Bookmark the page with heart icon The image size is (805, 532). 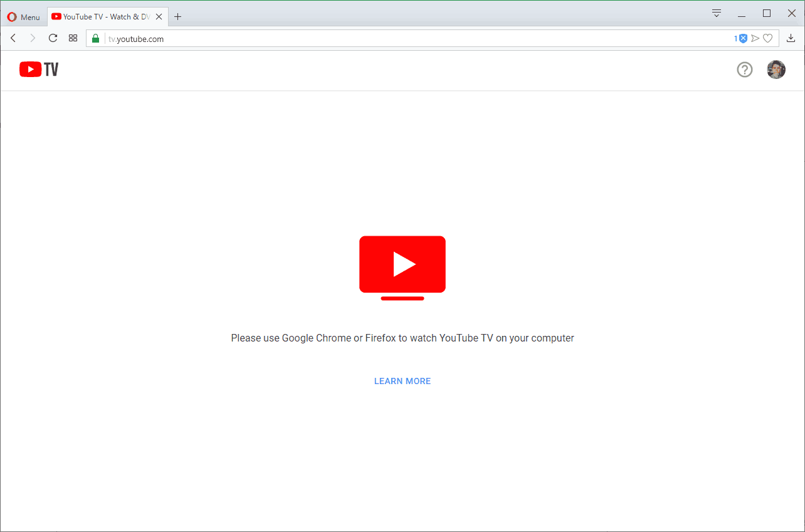[767, 39]
